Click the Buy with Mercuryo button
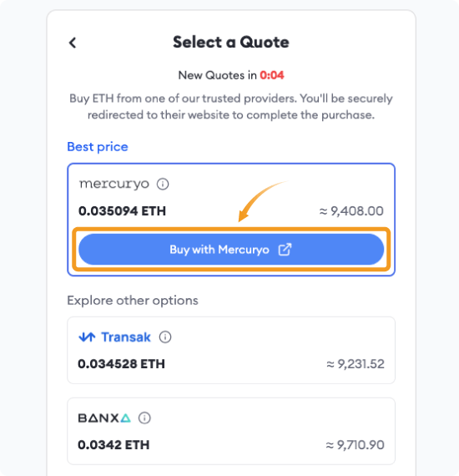Image resolution: width=459 pixels, height=476 pixels. coord(231,249)
